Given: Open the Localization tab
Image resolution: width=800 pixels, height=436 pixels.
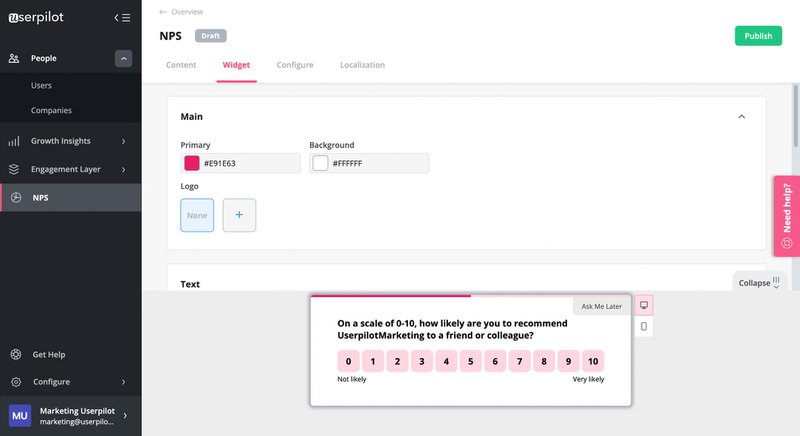Looking at the screenshot, I should point(362,65).
